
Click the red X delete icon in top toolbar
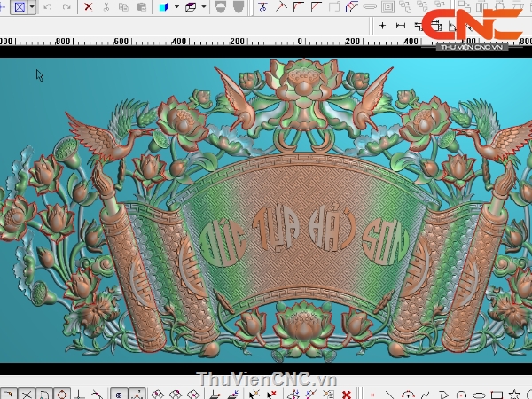pos(88,7)
